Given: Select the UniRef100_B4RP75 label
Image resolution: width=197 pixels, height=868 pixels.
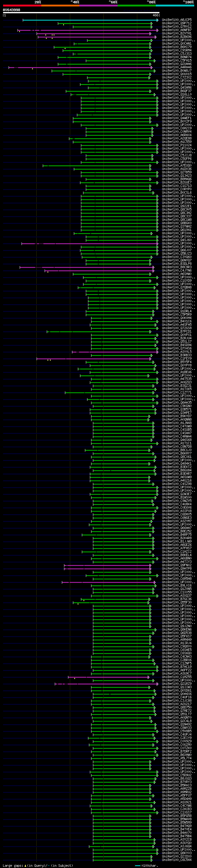Looking at the screenshot, I should pyautogui.click(x=177, y=535).
